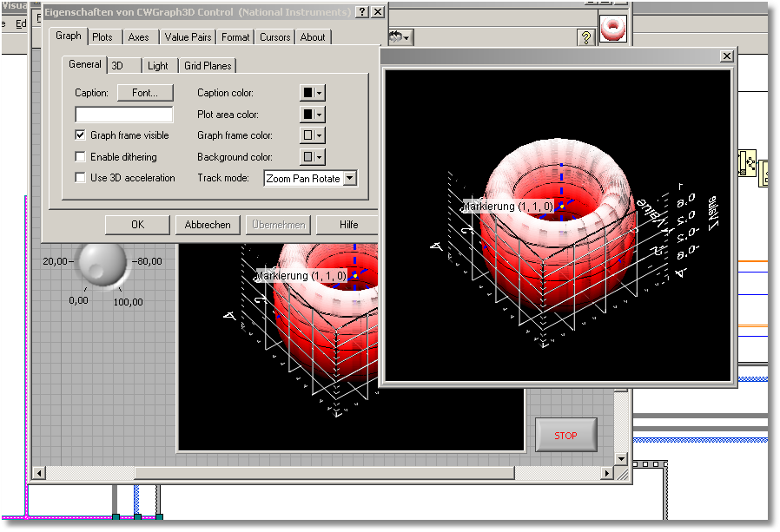Screen dimensions: 780x532
Task: Click the 0,00 knob scale label
Action: point(78,300)
